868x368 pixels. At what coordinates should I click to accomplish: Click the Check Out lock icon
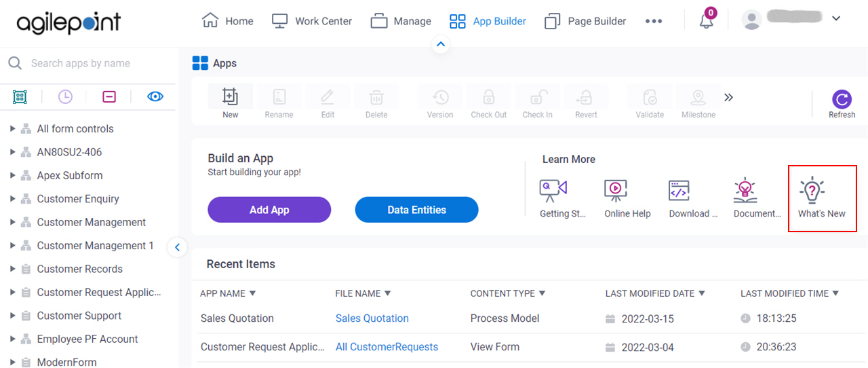click(x=489, y=97)
